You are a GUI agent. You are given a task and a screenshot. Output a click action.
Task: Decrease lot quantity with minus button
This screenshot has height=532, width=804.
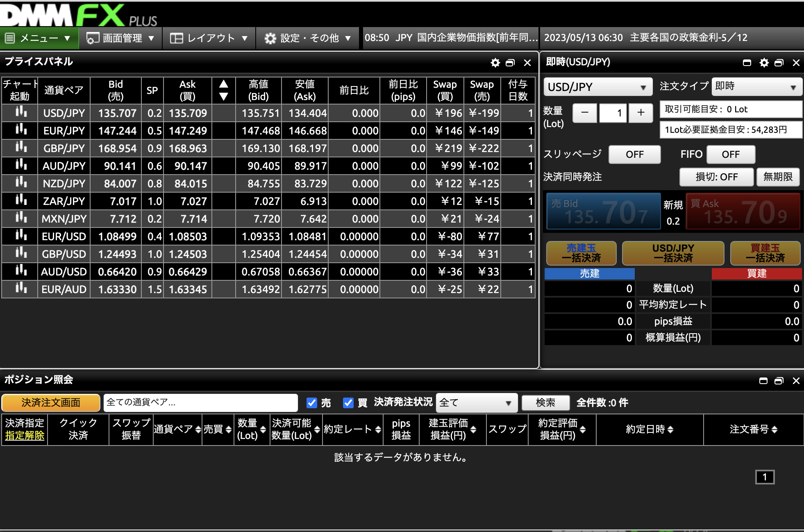coord(585,113)
